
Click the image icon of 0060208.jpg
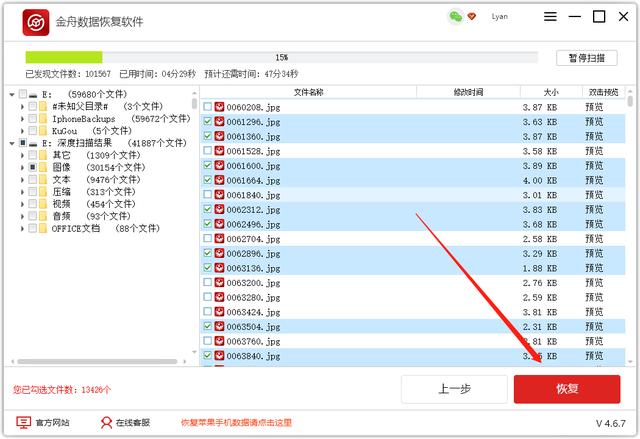point(220,107)
